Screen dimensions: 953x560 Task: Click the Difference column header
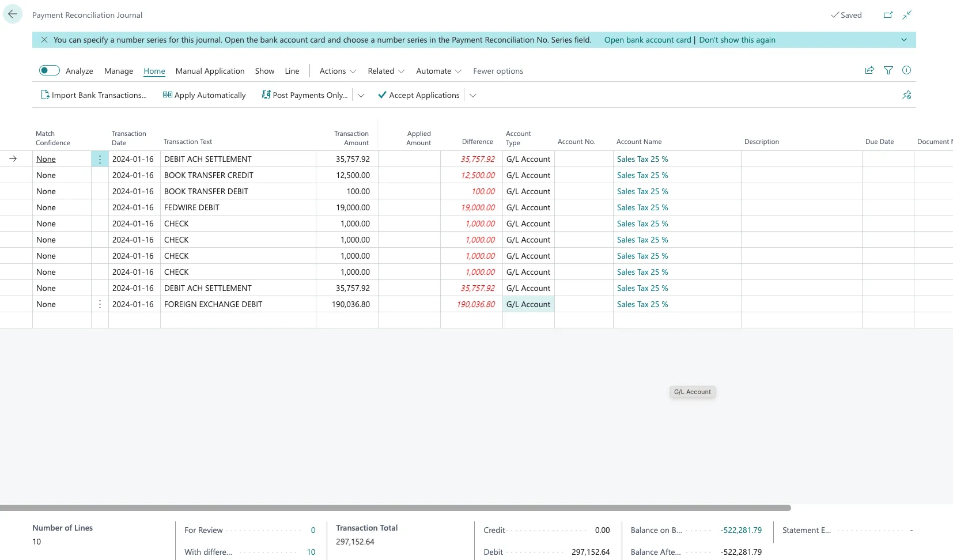pyautogui.click(x=478, y=142)
